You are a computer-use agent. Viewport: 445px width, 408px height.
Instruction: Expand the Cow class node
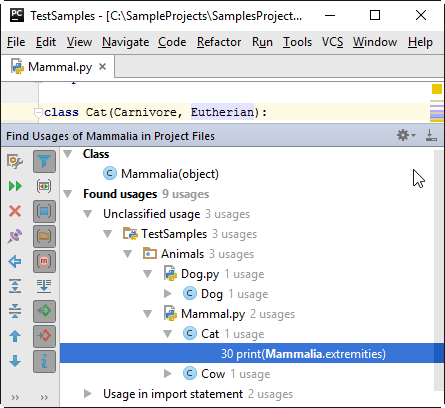tap(168, 374)
